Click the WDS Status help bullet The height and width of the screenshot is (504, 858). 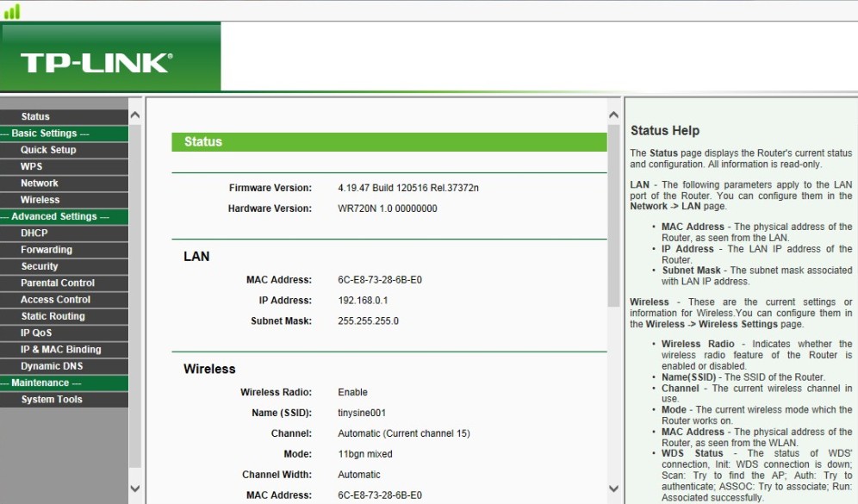(x=756, y=476)
